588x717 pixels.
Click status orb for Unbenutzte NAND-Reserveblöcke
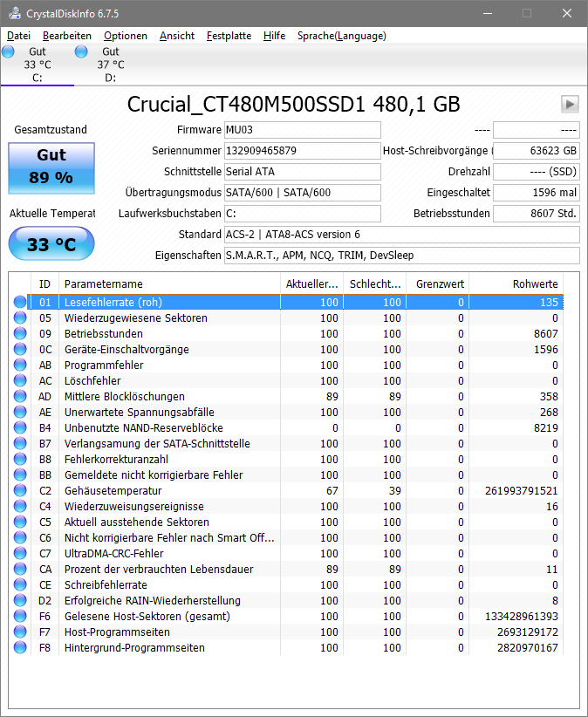click(x=20, y=427)
